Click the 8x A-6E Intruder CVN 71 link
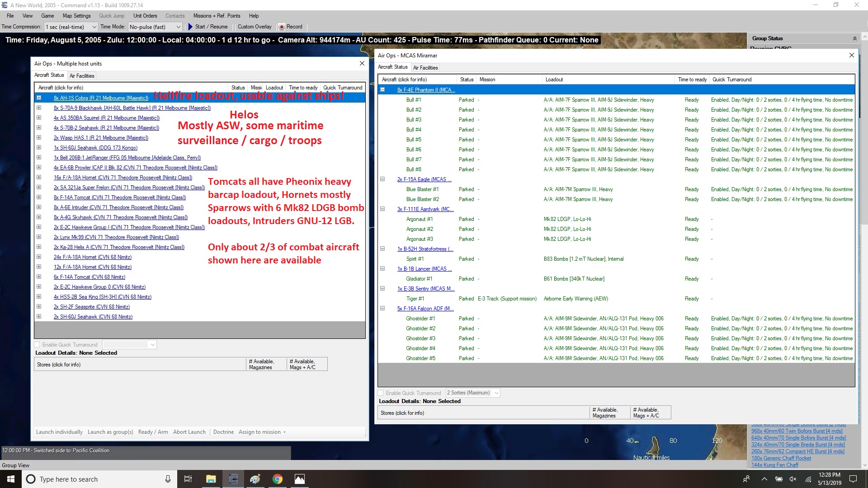 [x=118, y=207]
